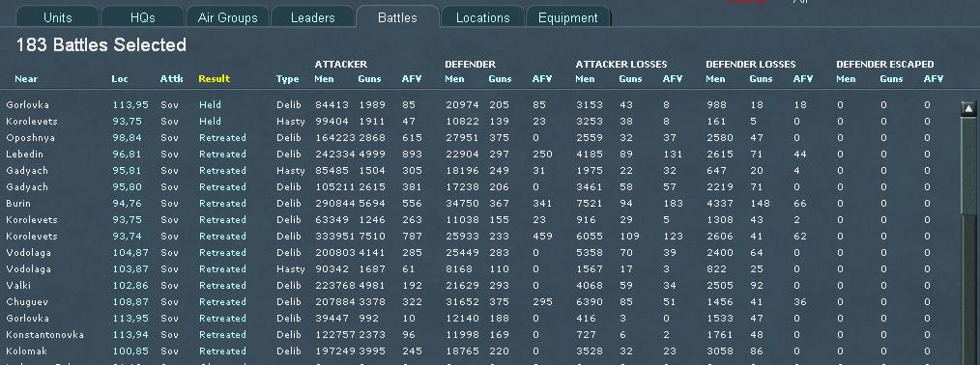980x365 pixels.
Task: Click Held result of Gorlovka battle
Action: (x=210, y=105)
